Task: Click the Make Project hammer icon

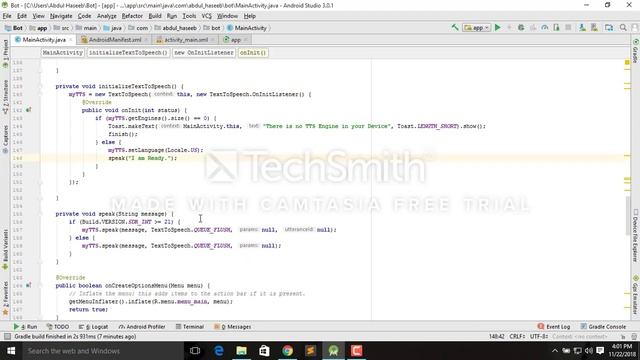Action: point(455,28)
